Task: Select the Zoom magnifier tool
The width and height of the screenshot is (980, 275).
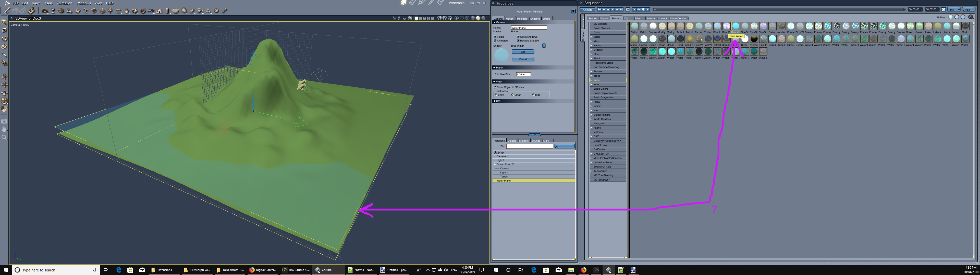Action: (x=4, y=137)
